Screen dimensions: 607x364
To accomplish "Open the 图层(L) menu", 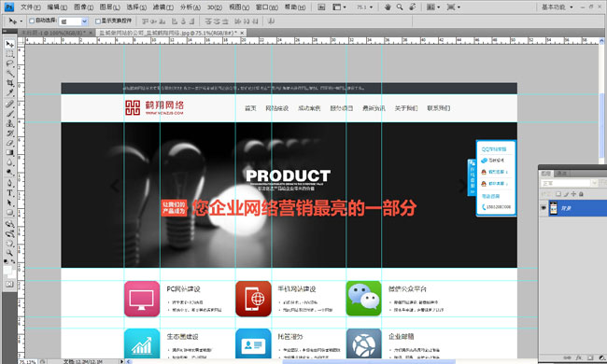I will pyautogui.click(x=110, y=7).
